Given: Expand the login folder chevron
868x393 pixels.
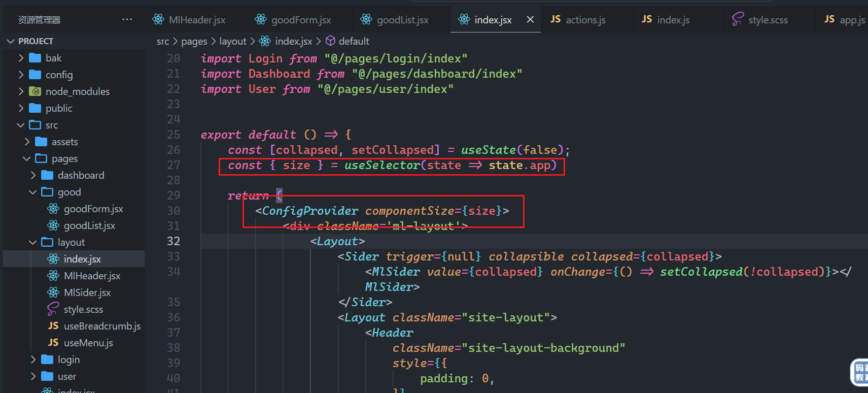Looking at the screenshot, I should [33, 359].
